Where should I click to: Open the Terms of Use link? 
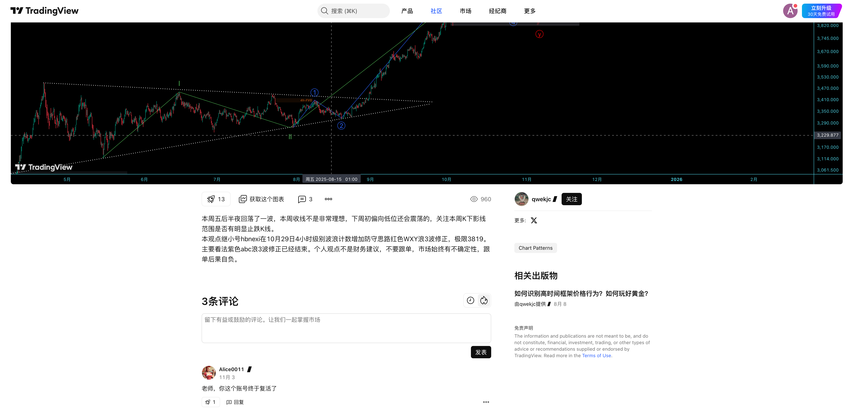(x=596, y=355)
